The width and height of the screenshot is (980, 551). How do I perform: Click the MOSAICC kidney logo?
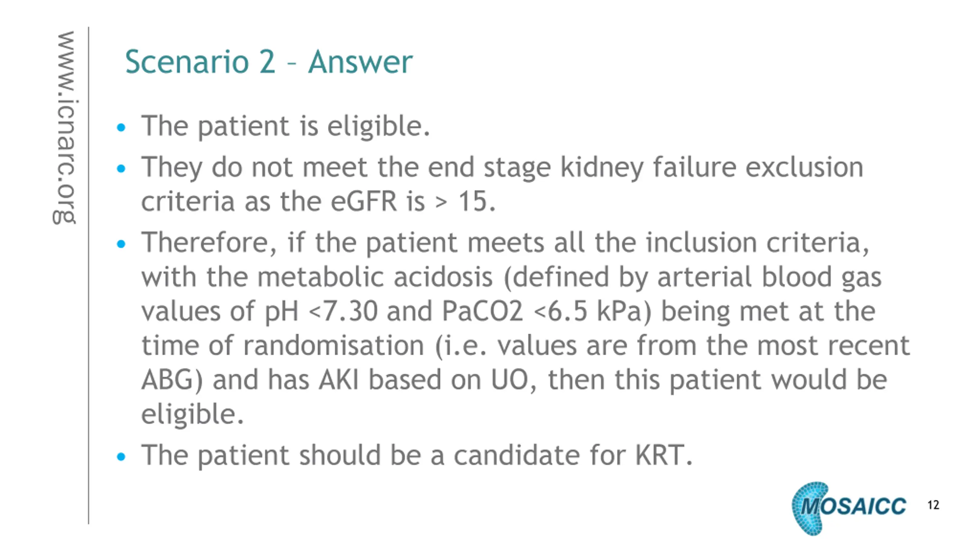point(849,509)
